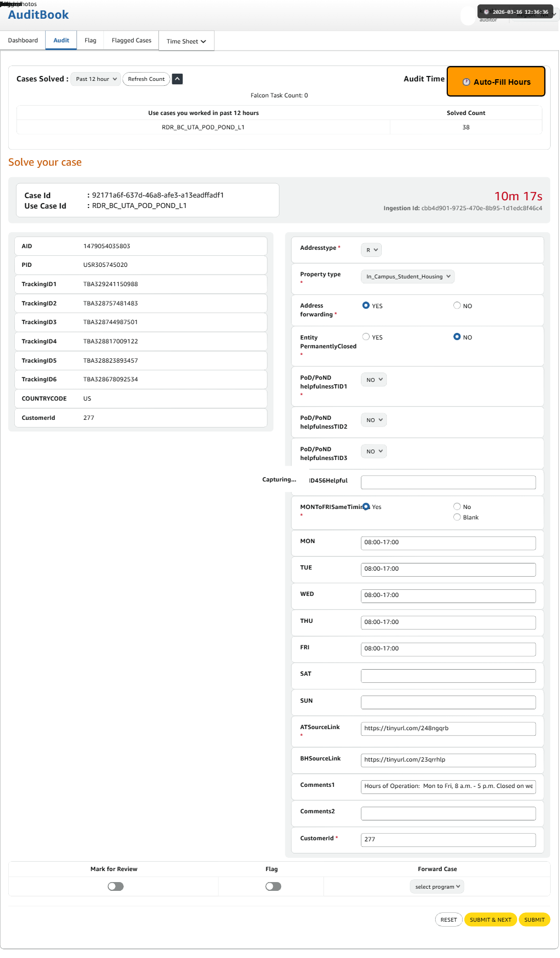Viewport: 560px width, 958px height.
Task: Expand the Forward Case select program dropdown
Action: point(437,886)
